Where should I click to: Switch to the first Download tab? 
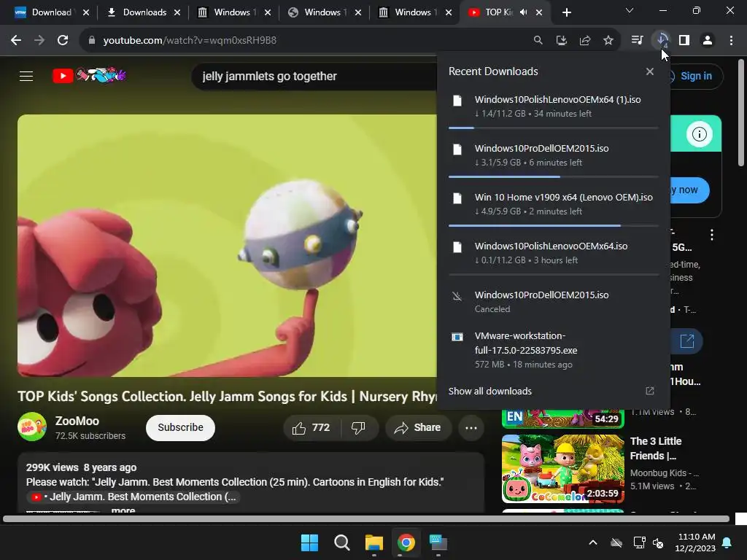[x=52, y=12]
